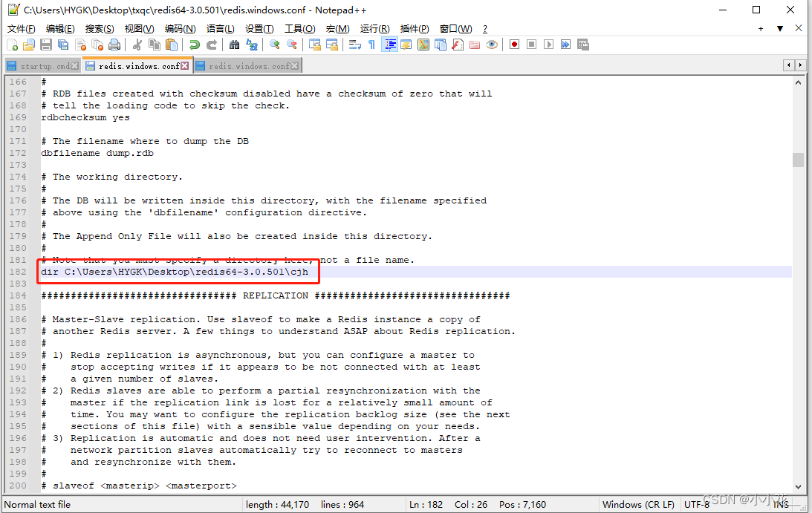
Task: Toggle the monitoring eye icon
Action: click(x=492, y=45)
